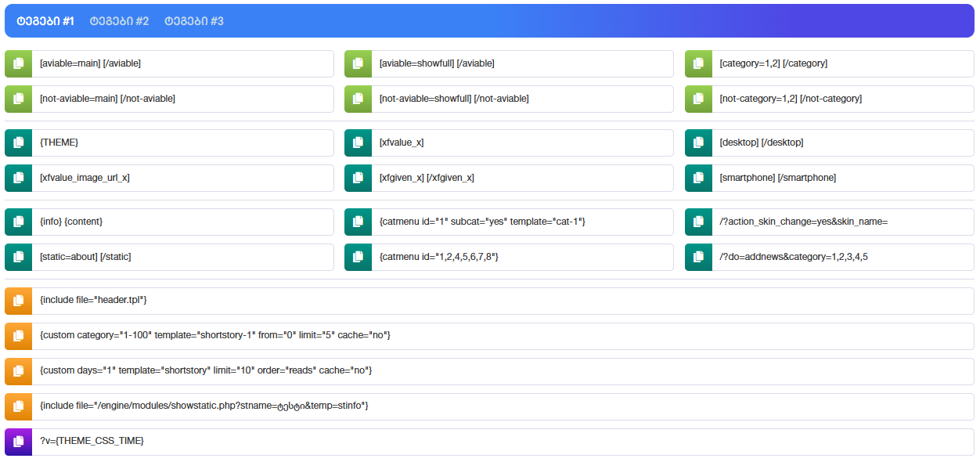Screen dimensions: 980x462
Task: Click the copy icon beside [aviable=main]
Action: click(x=19, y=63)
